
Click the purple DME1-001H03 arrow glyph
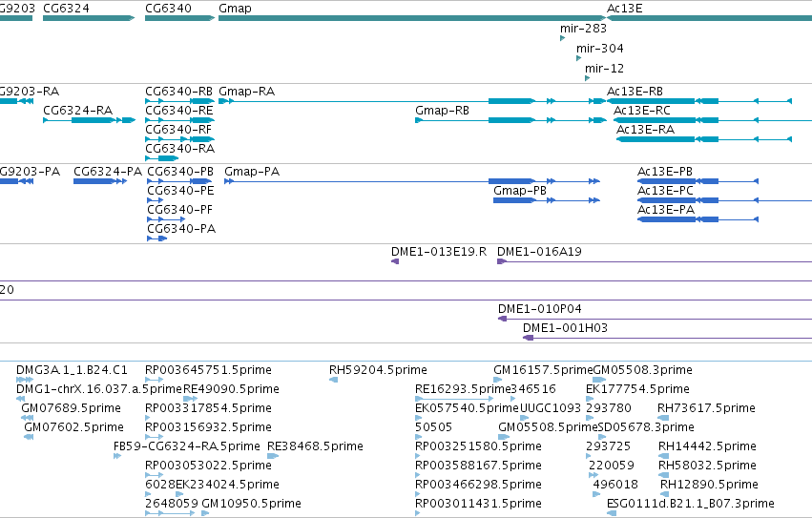point(529,338)
